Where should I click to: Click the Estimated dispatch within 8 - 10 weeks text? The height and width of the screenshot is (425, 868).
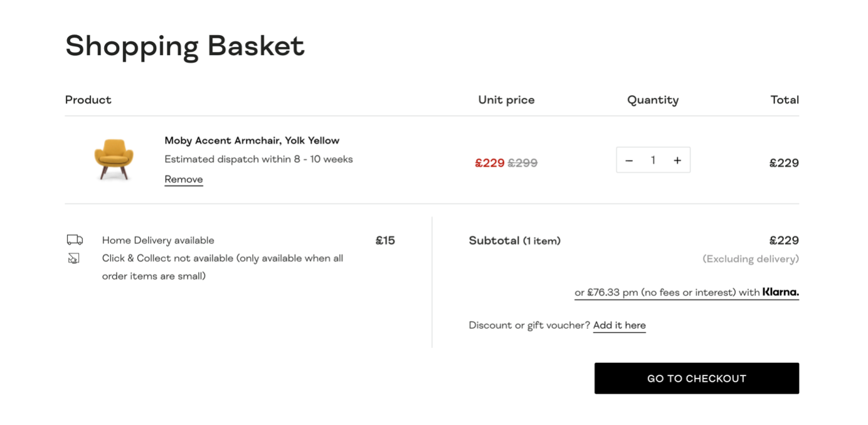tap(258, 159)
